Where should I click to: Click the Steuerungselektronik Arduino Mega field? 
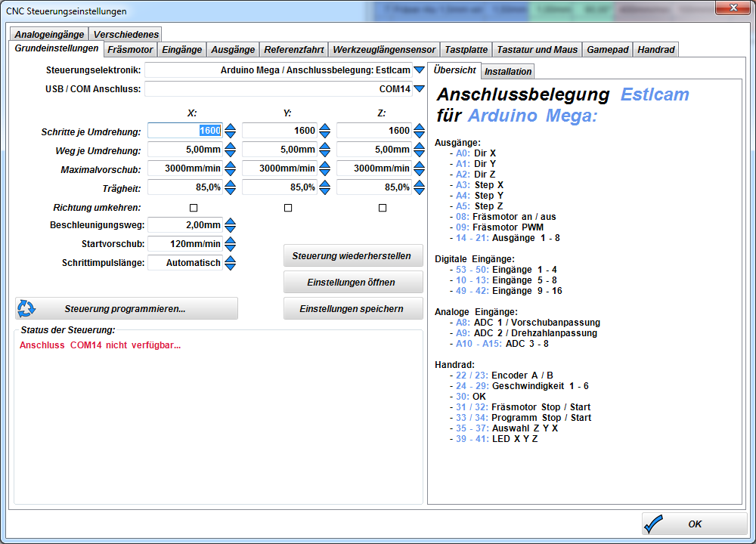tap(279, 70)
